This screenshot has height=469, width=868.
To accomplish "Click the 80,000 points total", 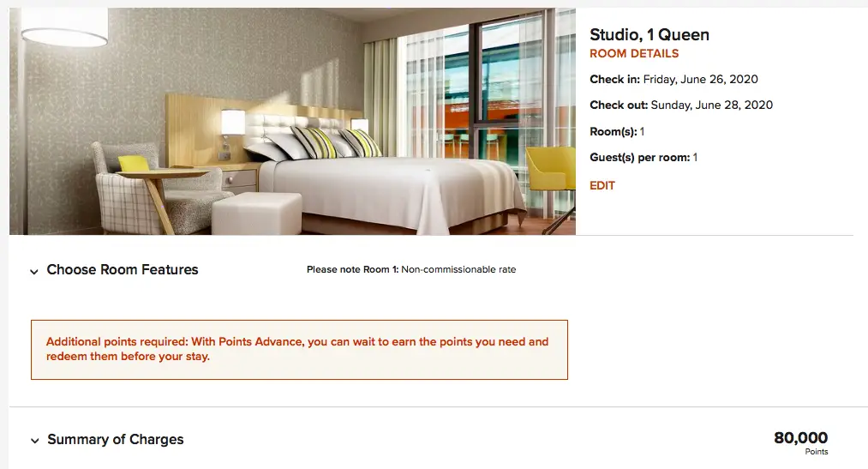I will point(800,437).
